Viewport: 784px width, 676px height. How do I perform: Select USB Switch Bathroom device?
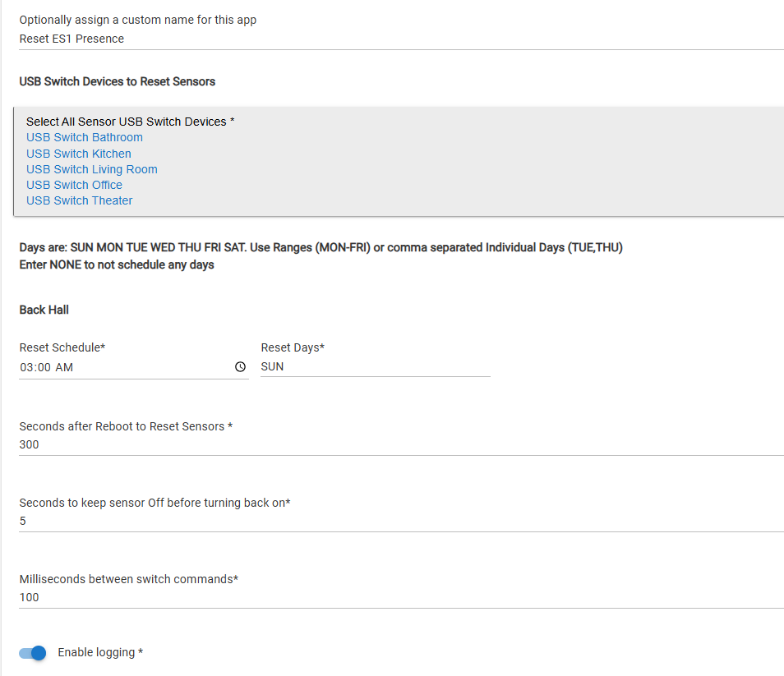pyautogui.click(x=85, y=137)
